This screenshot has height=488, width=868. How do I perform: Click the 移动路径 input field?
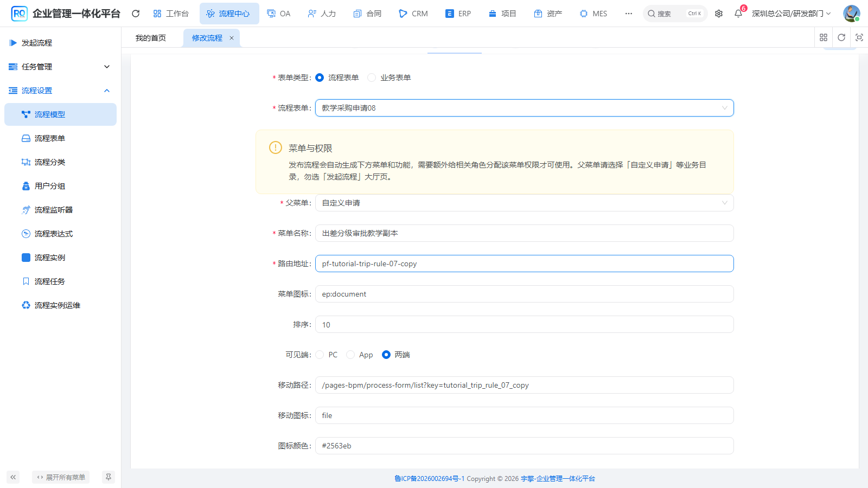(525, 385)
